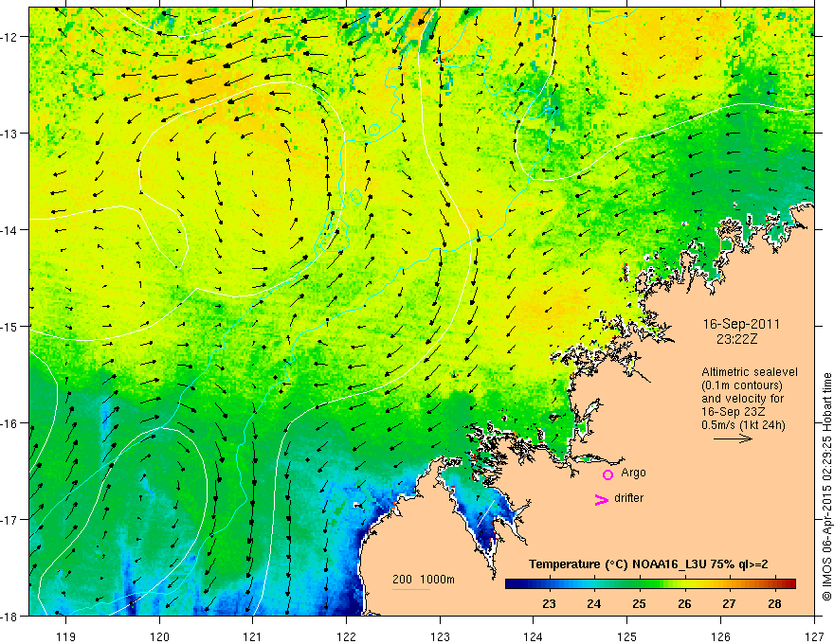Click the cyan 200 1000m depth contour sample line
Viewport: 834px width, 644px height.
click(411, 589)
